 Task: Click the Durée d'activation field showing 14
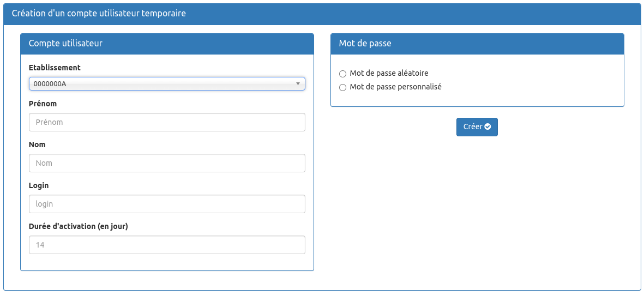(167, 245)
